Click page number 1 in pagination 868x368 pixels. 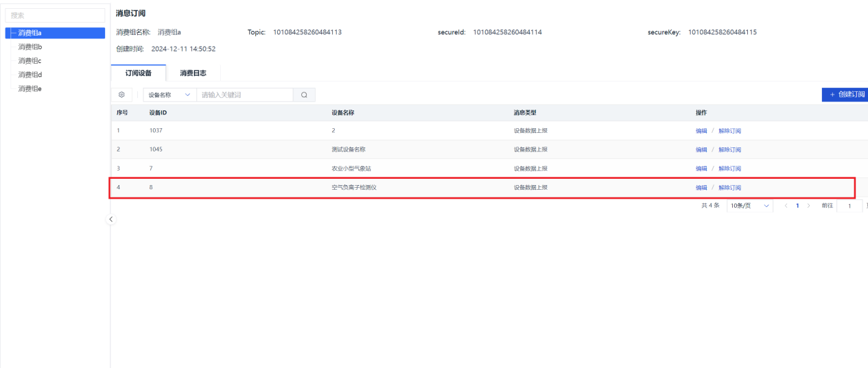tap(798, 206)
